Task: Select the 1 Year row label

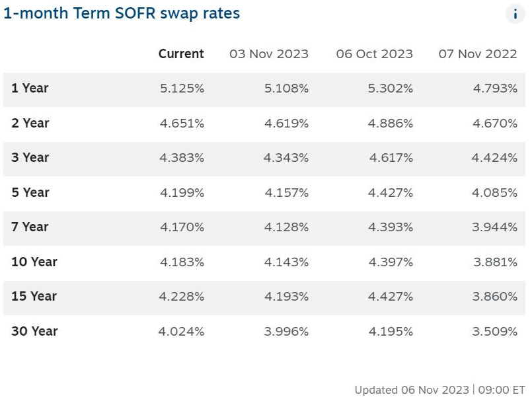Action: point(30,89)
